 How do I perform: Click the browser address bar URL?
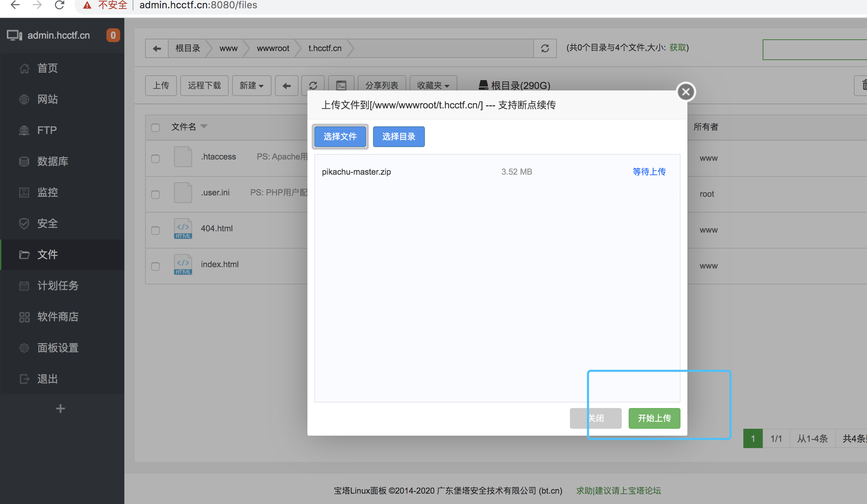198,5
